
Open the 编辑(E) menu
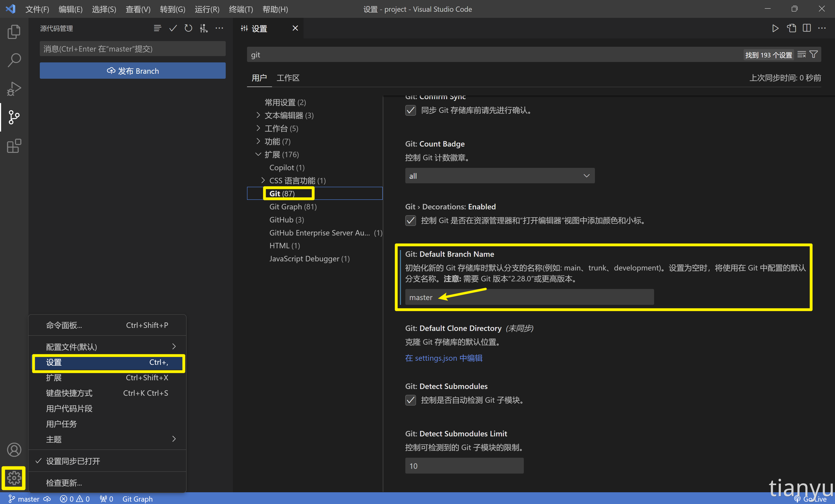[x=70, y=9]
